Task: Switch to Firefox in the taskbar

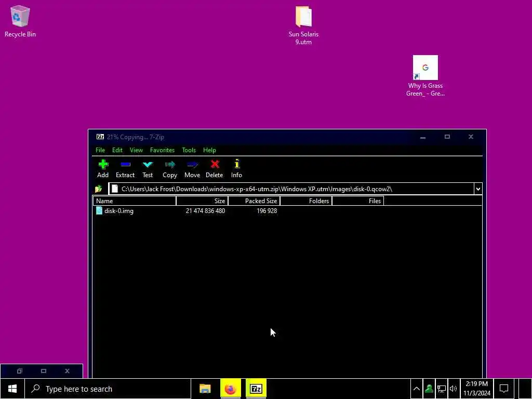Action: pyautogui.click(x=230, y=389)
